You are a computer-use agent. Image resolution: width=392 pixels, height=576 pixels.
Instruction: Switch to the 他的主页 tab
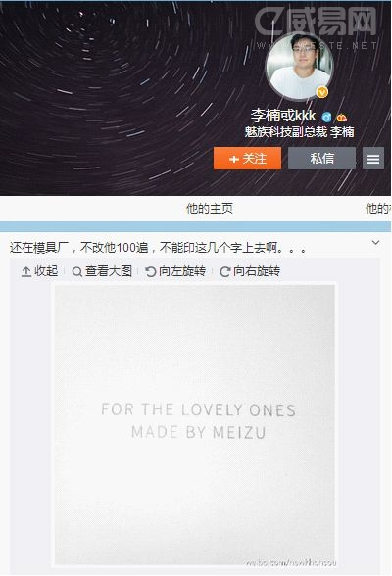[210, 209]
